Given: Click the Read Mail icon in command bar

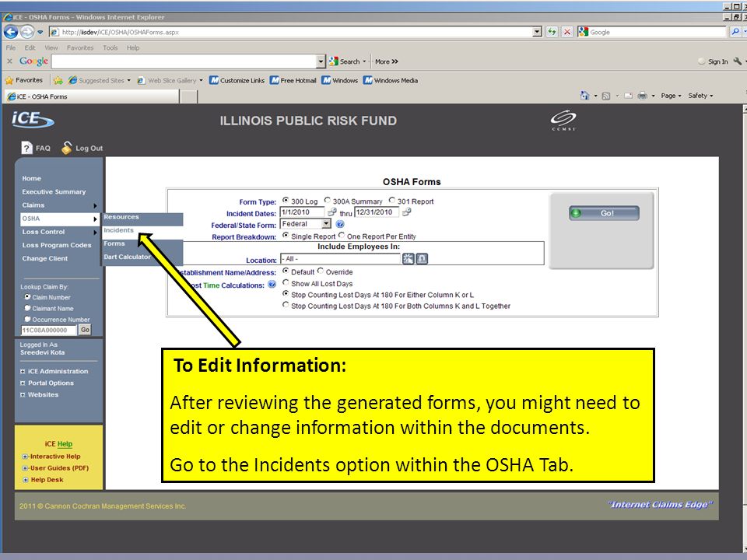Looking at the screenshot, I should 629,96.
